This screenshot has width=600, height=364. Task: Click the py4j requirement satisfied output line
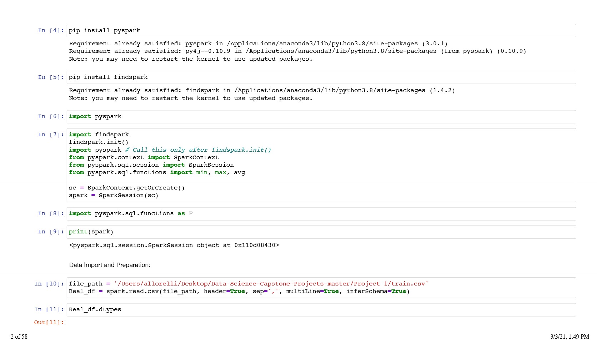pos(297,51)
